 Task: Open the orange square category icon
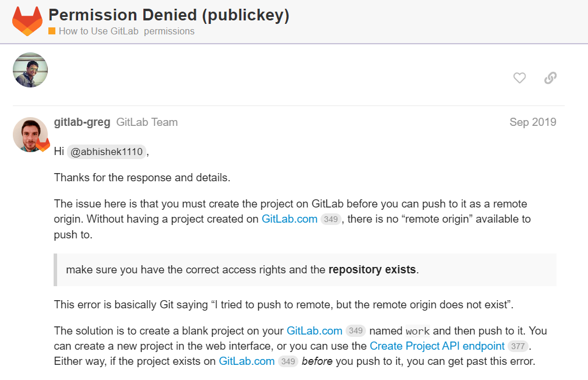click(52, 31)
